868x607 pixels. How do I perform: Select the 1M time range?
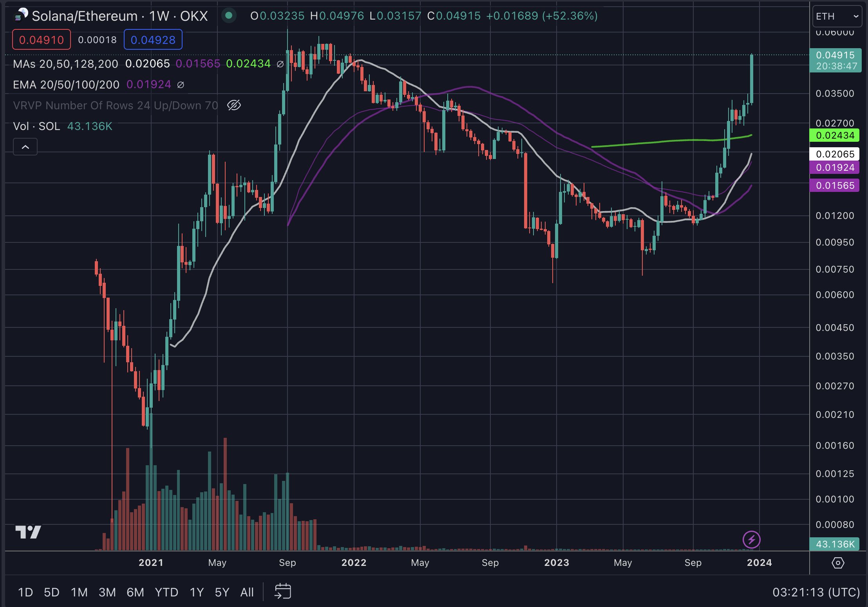(x=79, y=592)
